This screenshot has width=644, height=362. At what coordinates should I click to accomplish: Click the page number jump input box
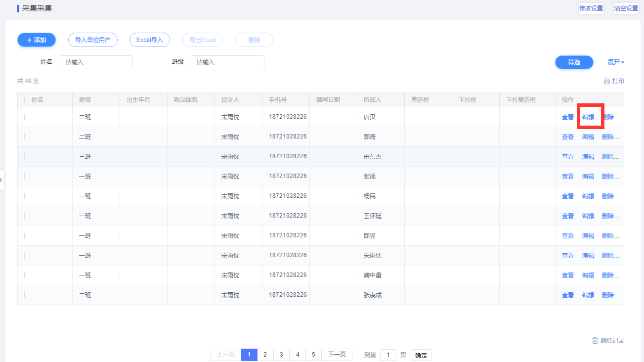pos(388,355)
